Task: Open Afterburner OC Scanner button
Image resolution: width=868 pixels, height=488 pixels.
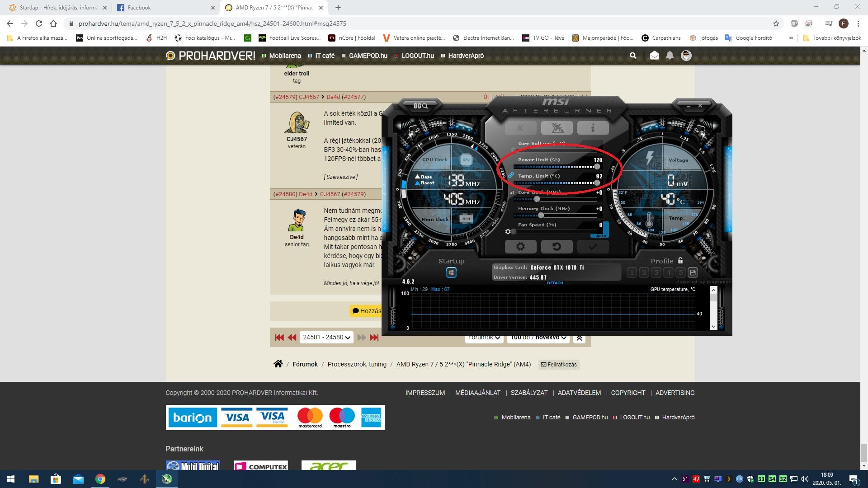Action: point(420,106)
